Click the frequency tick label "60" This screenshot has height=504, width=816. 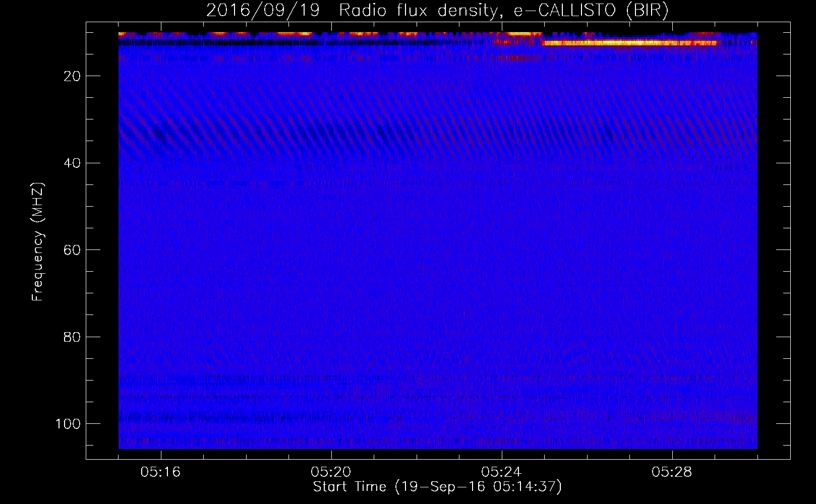coord(72,250)
